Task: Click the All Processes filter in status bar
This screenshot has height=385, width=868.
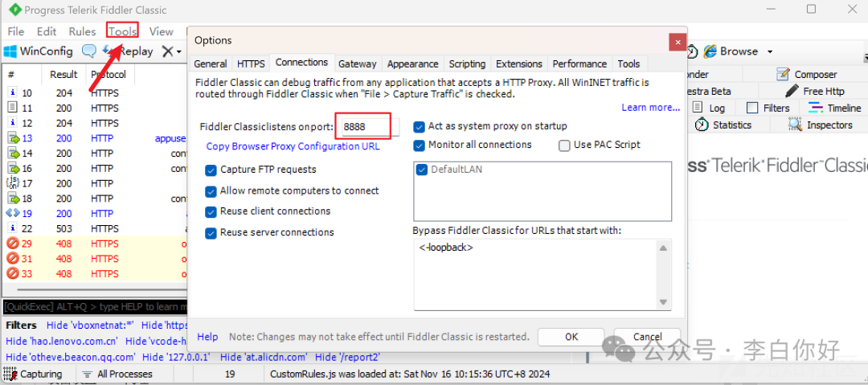Action: click(117, 374)
